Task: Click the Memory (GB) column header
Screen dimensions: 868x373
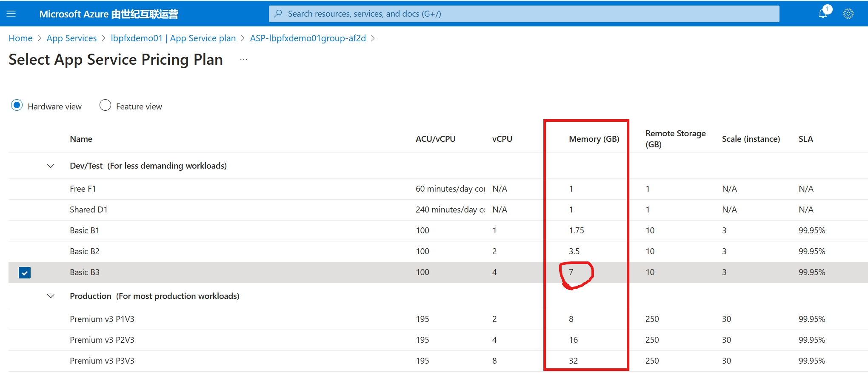Action: (x=594, y=139)
